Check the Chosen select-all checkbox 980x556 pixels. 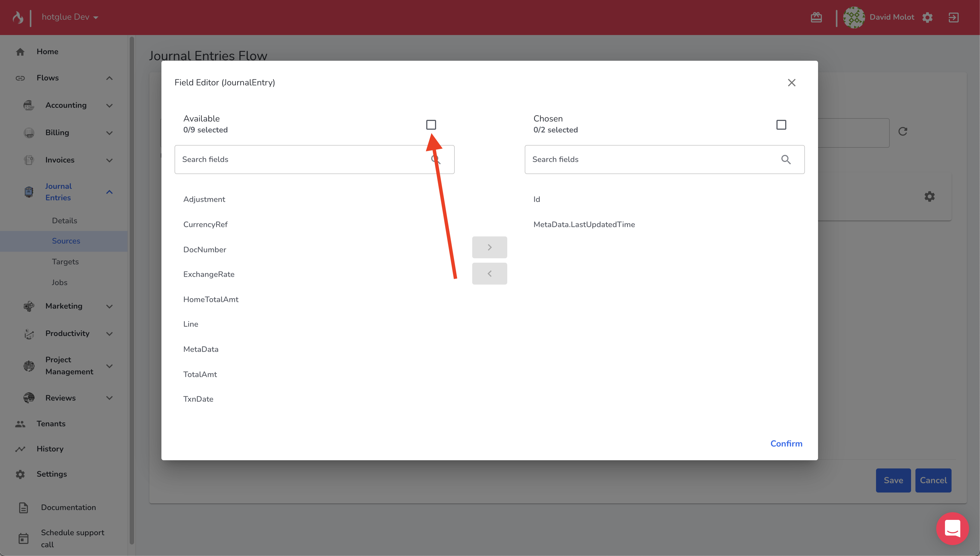[781, 124]
